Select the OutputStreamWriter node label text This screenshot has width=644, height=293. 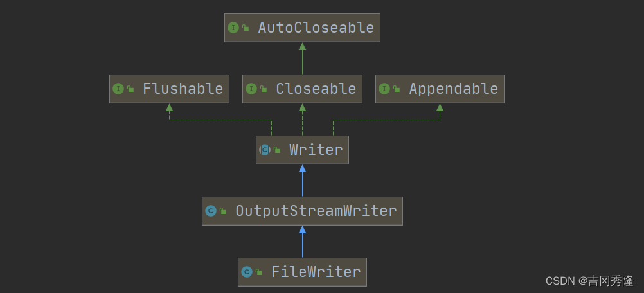(x=316, y=211)
